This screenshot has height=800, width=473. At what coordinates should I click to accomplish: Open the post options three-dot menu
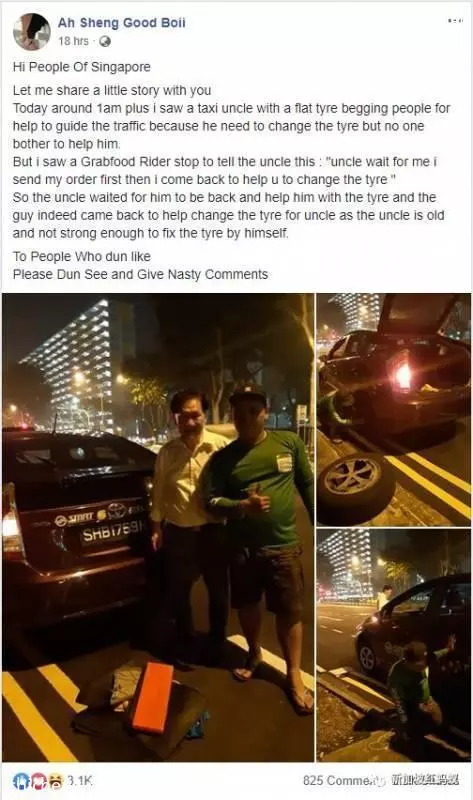(455, 21)
